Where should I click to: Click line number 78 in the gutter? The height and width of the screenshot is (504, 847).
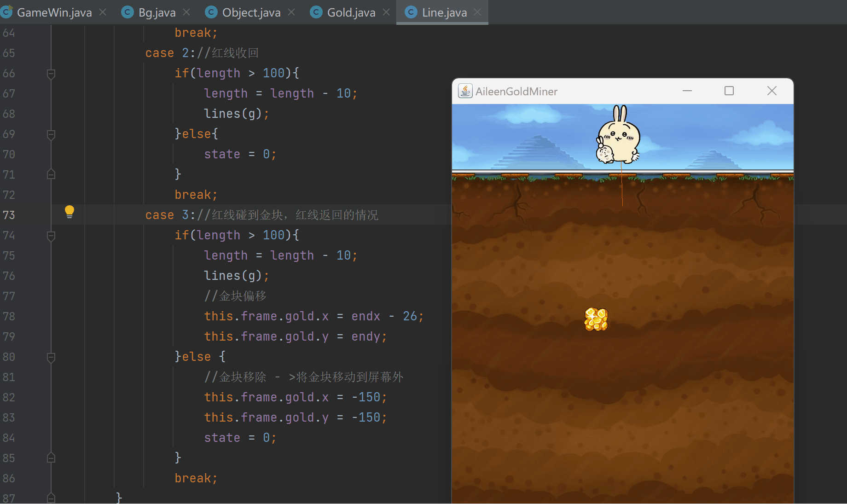point(9,316)
